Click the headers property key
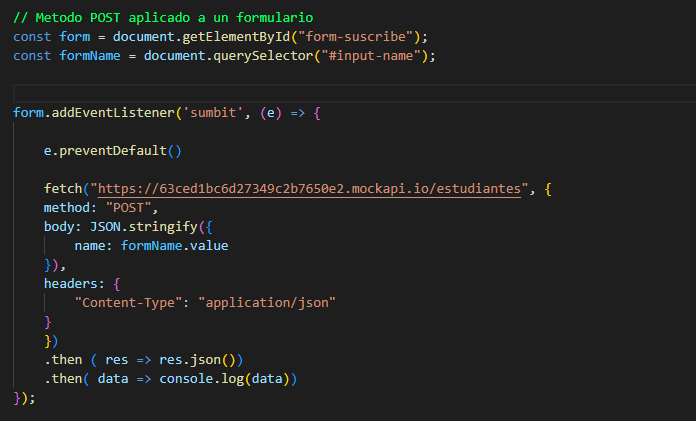Screen dimensions: 696x421 70,284
